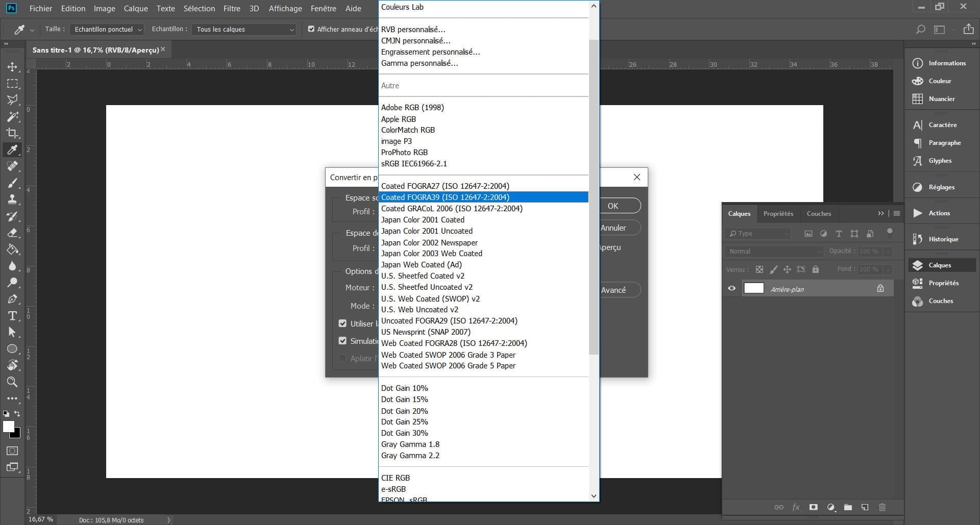Select the Eyedropper tool in toolbar
Image resolution: width=980 pixels, height=525 pixels.
(12, 149)
